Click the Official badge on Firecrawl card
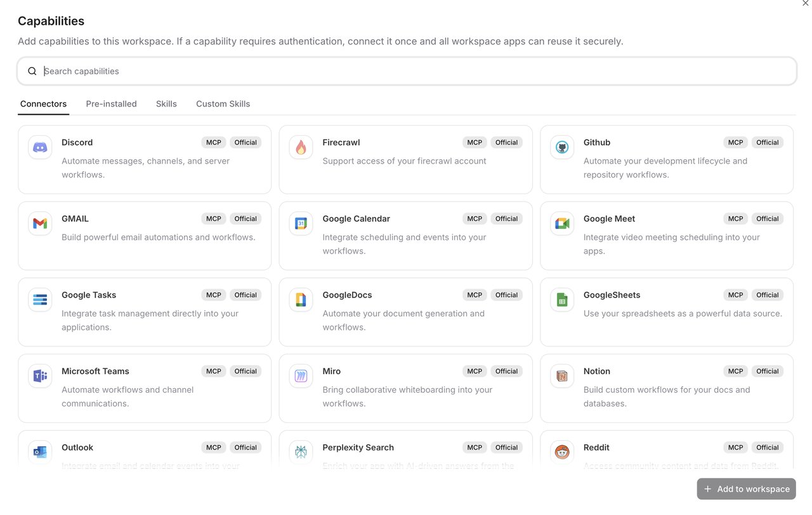The image size is (812, 515). coord(507,143)
